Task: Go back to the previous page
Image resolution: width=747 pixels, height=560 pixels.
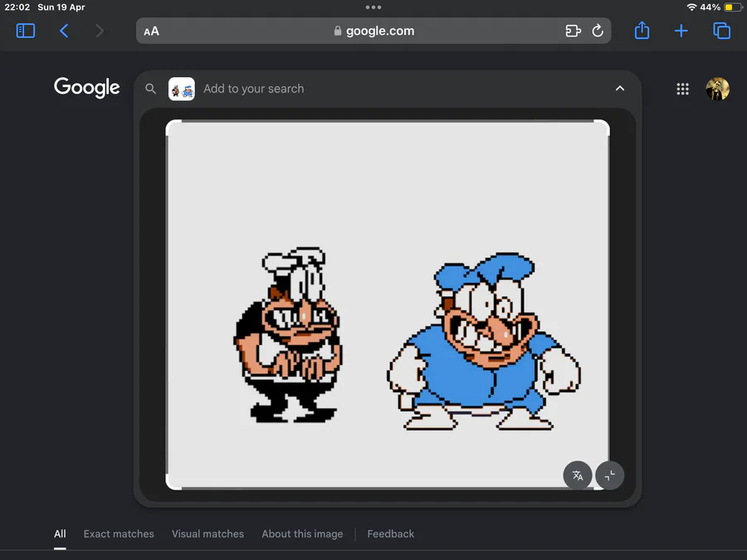Action: coord(64,31)
